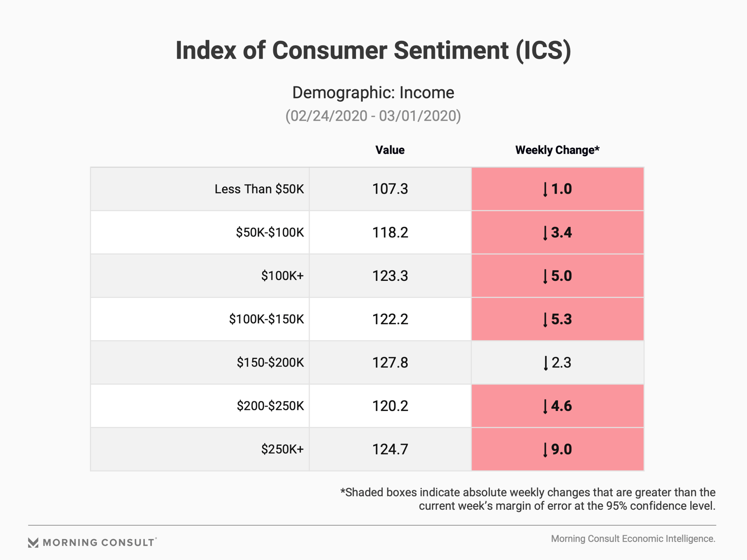Click the 123.3 value for $100K+
This screenshot has height=560, width=747.
pyautogui.click(x=390, y=276)
